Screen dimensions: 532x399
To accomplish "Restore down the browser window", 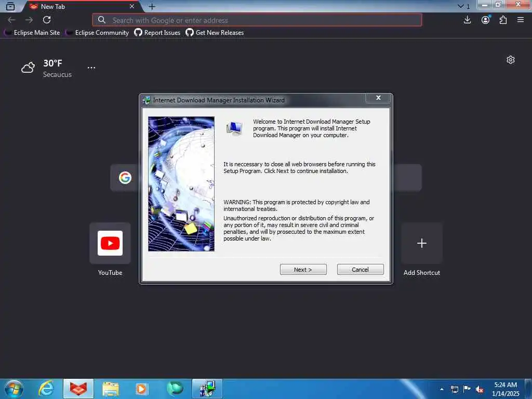I will (x=498, y=5).
